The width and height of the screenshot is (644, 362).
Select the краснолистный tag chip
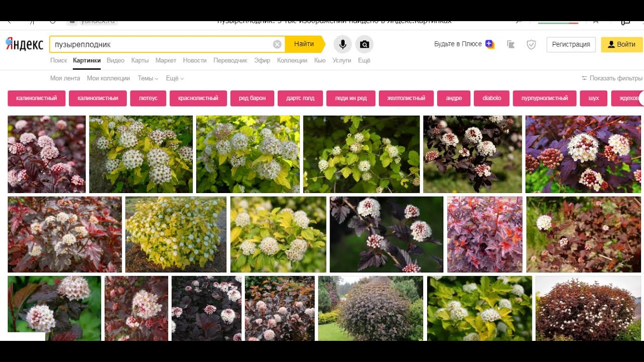(x=198, y=98)
